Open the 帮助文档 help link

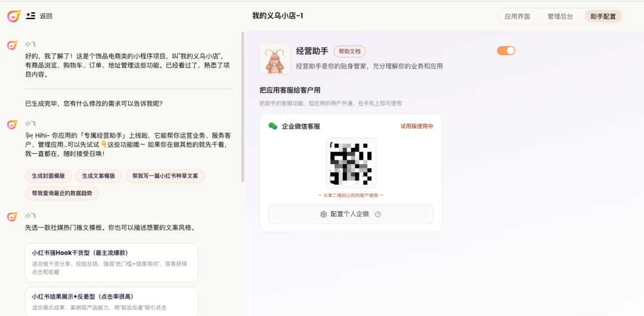tap(349, 51)
